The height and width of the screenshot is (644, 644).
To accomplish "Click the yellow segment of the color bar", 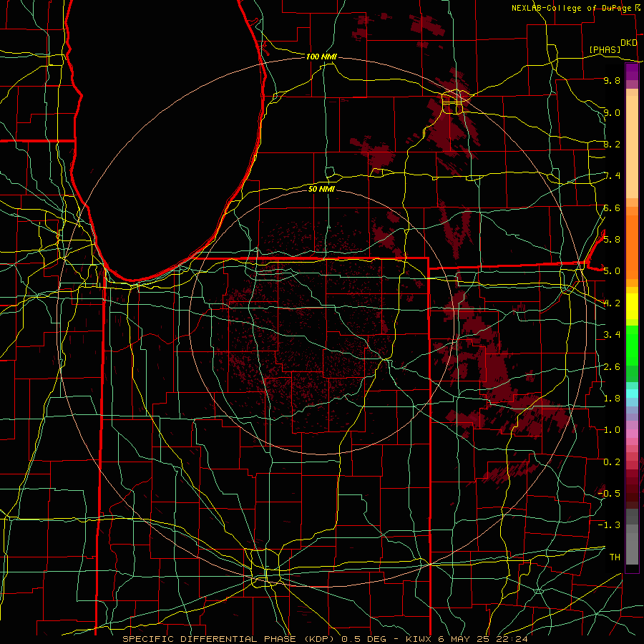I will pos(632,306).
